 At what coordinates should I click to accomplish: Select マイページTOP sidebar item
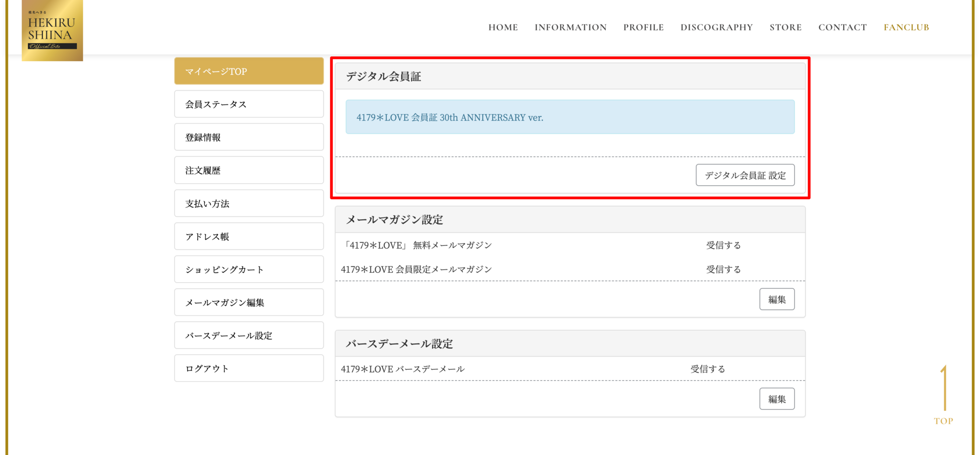tap(249, 71)
